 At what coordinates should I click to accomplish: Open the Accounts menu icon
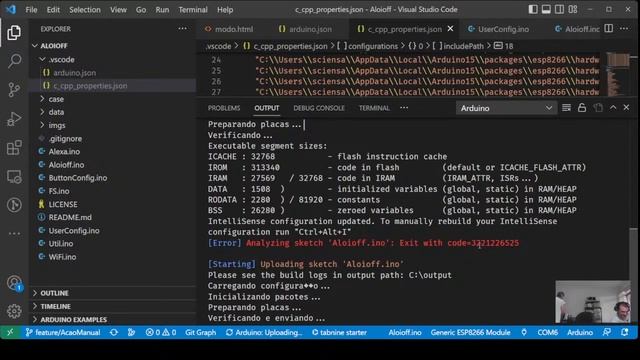tap(14, 283)
